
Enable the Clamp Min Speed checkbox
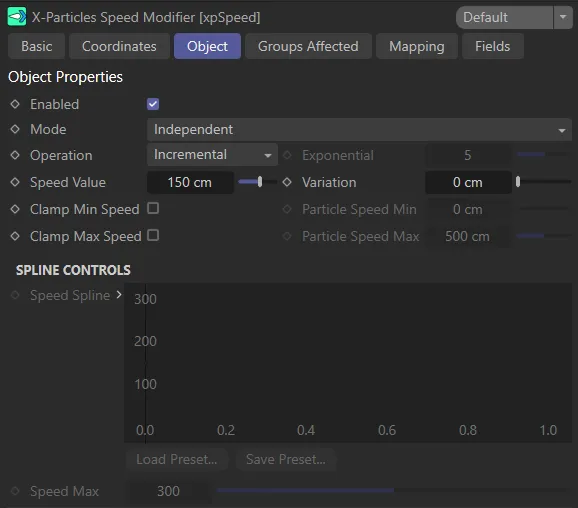pos(153,208)
